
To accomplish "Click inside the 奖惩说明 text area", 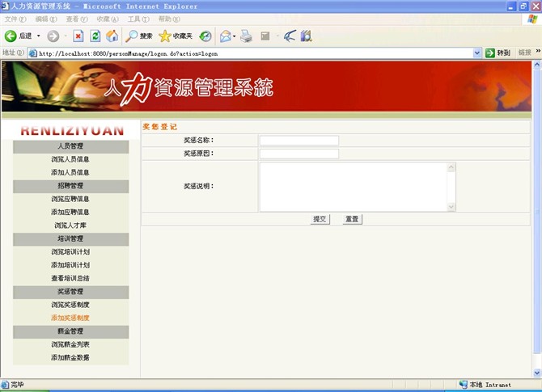I will pyautogui.click(x=354, y=187).
